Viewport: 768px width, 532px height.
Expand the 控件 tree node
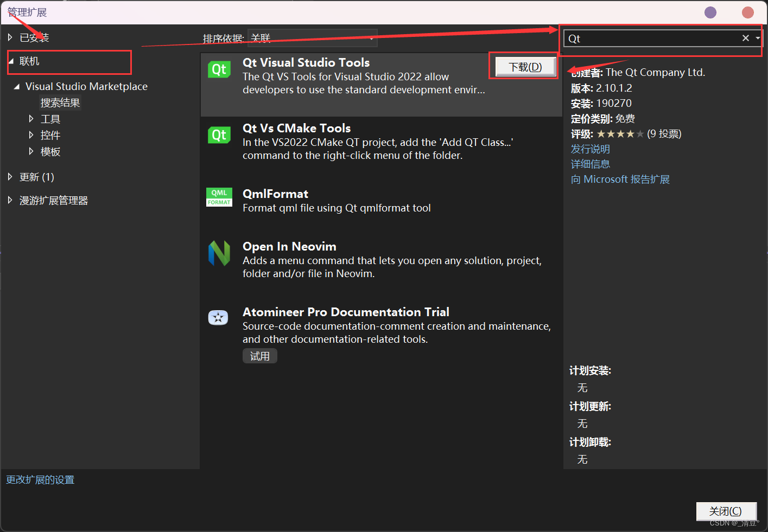pyautogui.click(x=31, y=135)
